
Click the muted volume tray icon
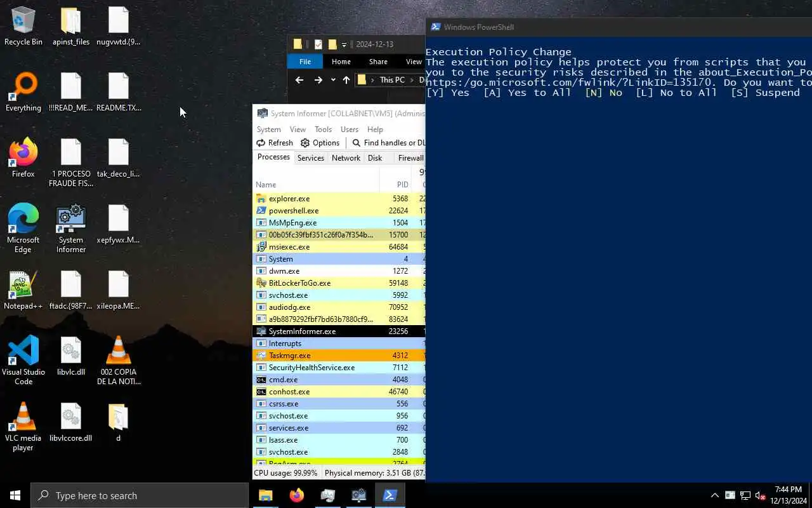coord(761,495)
